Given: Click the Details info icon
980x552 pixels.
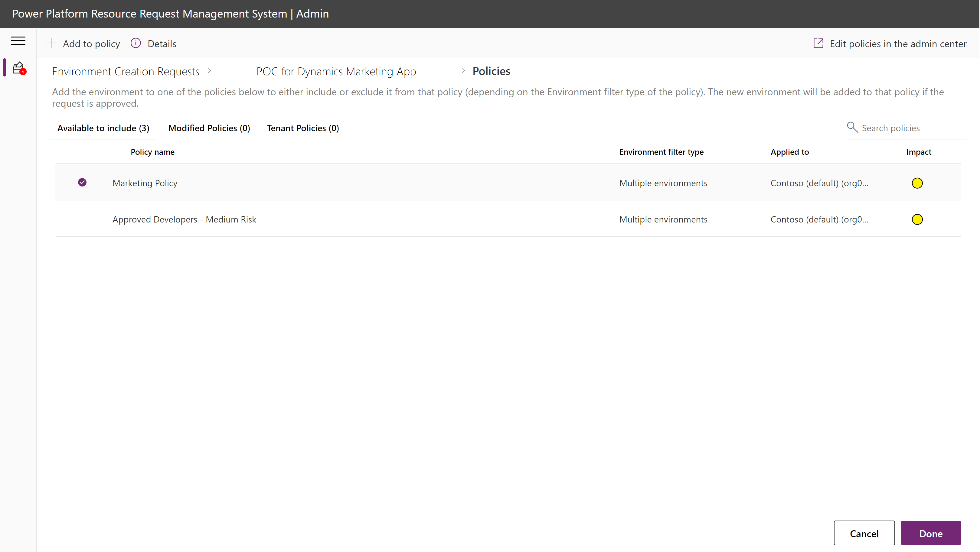Looking at the screenshot, I should point(135,43).
